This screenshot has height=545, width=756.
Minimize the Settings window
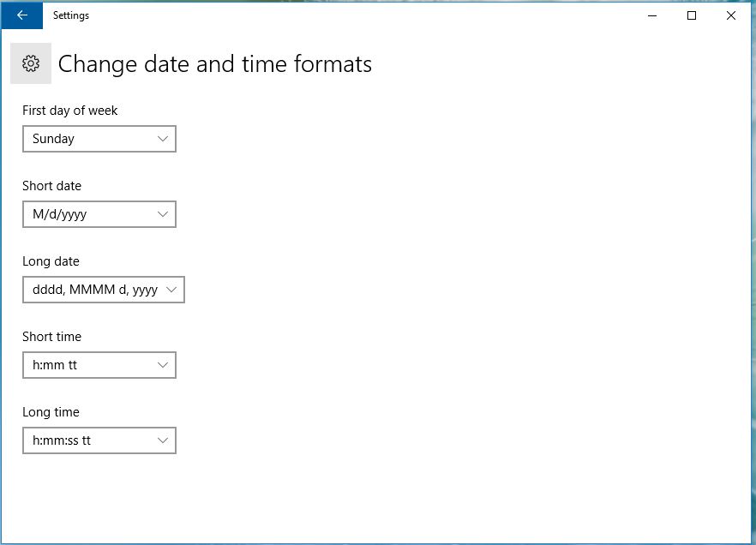click(652, 15)
